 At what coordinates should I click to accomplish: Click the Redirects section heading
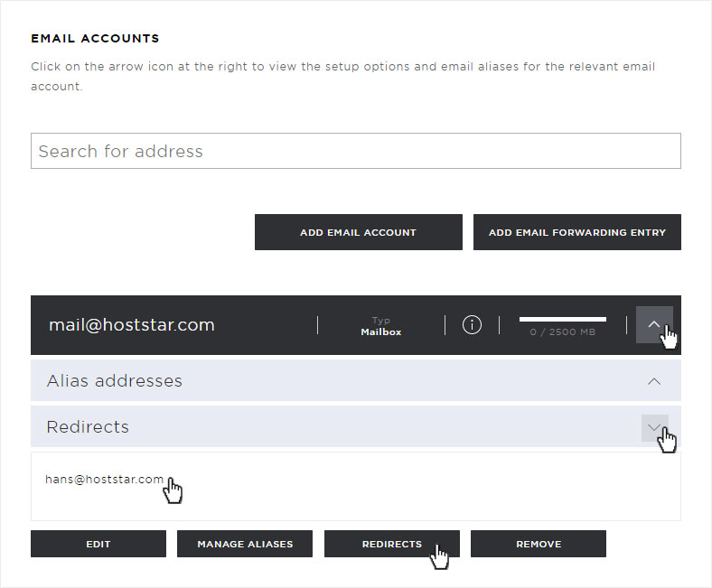click(88, 427)
